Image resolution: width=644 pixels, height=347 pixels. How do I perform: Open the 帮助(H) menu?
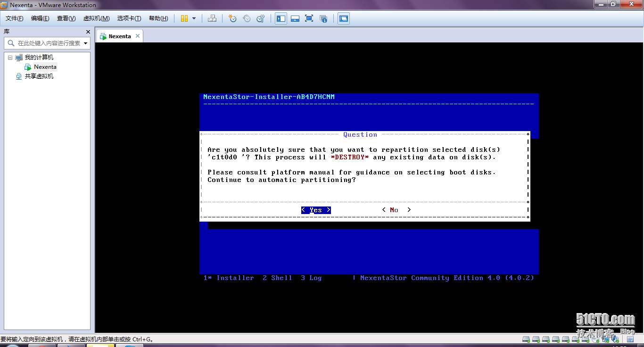point(158,18)
